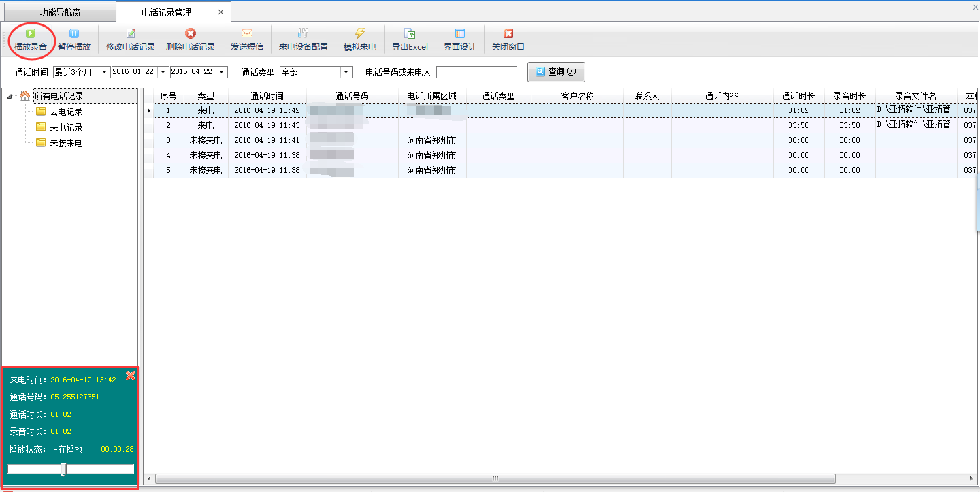Open the 最近3个月 time range dropdown
Image resolution: width=980 pixels, height=492 pixels.
pyautogui.click(x=105, y=72)
